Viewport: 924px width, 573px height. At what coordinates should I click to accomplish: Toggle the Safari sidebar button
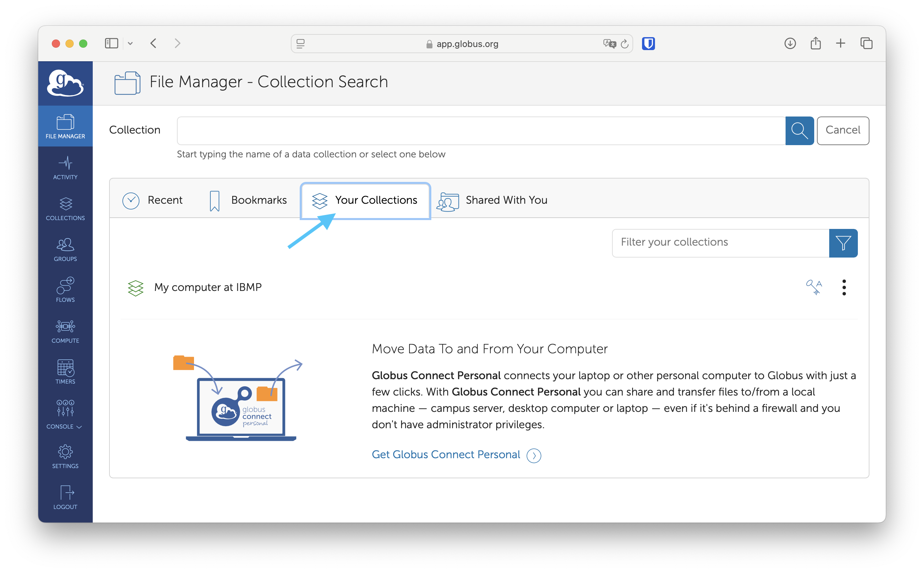point(111,44)
